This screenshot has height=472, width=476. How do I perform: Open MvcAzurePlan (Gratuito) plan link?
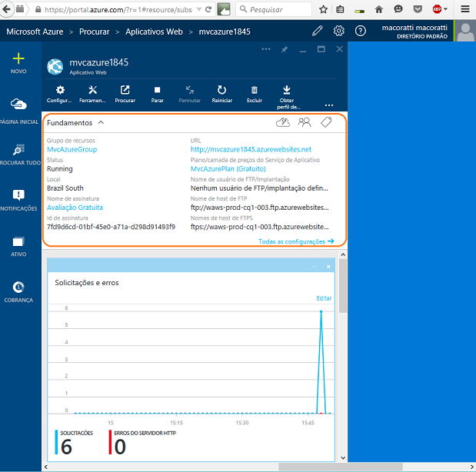[228, 169]
